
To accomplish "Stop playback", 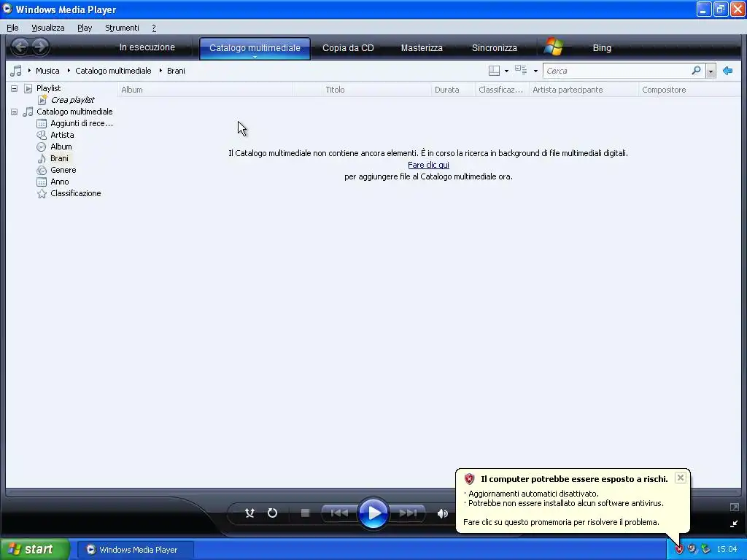I will [x=306, y=513].
